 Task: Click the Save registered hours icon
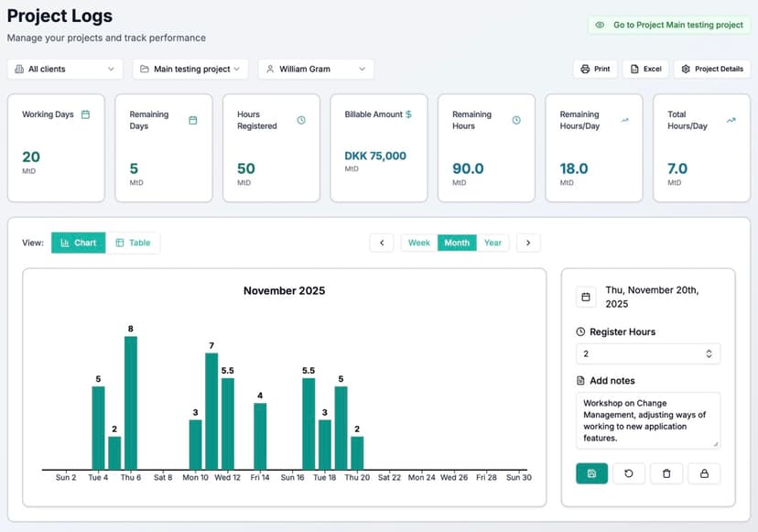(591, 473)
